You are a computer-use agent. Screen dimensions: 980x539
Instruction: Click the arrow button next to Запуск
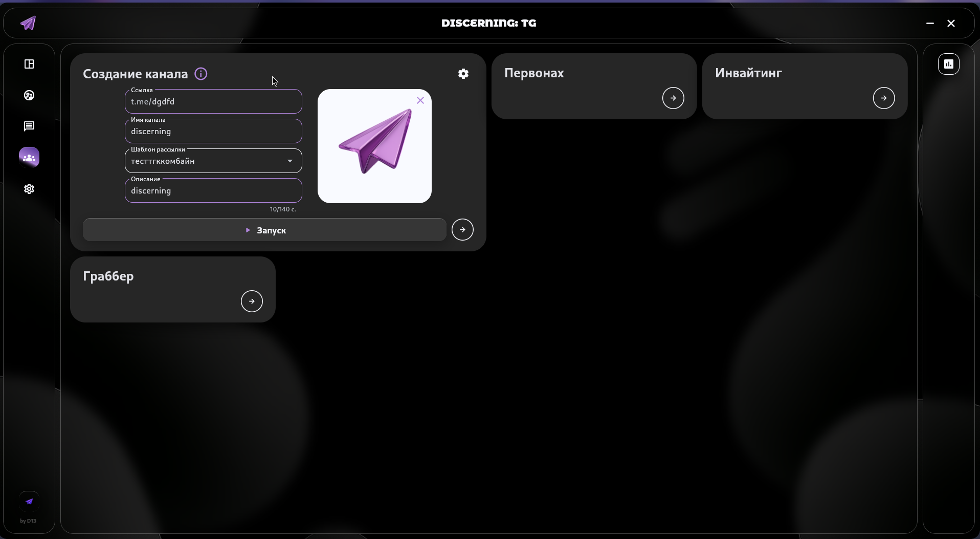462,230
